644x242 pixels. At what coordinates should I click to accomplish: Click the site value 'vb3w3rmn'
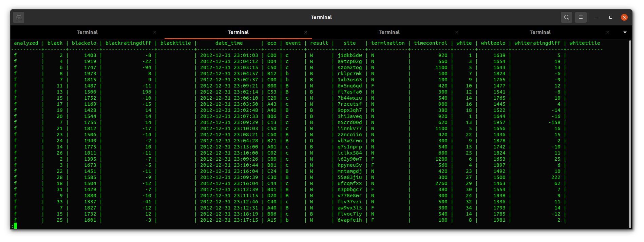(350, 141)
